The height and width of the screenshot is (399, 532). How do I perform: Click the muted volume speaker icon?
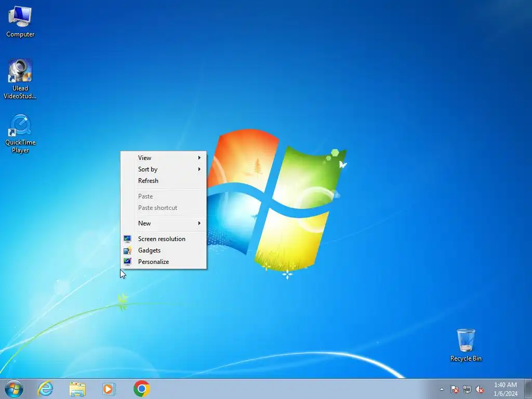[x=480, y=389]
